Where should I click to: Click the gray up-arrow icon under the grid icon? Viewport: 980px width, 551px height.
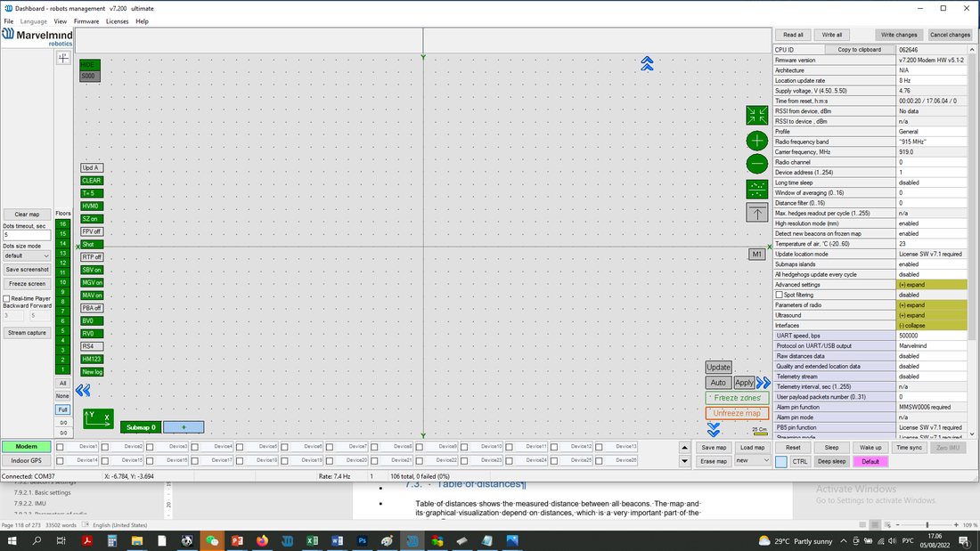tap(757, 213)
